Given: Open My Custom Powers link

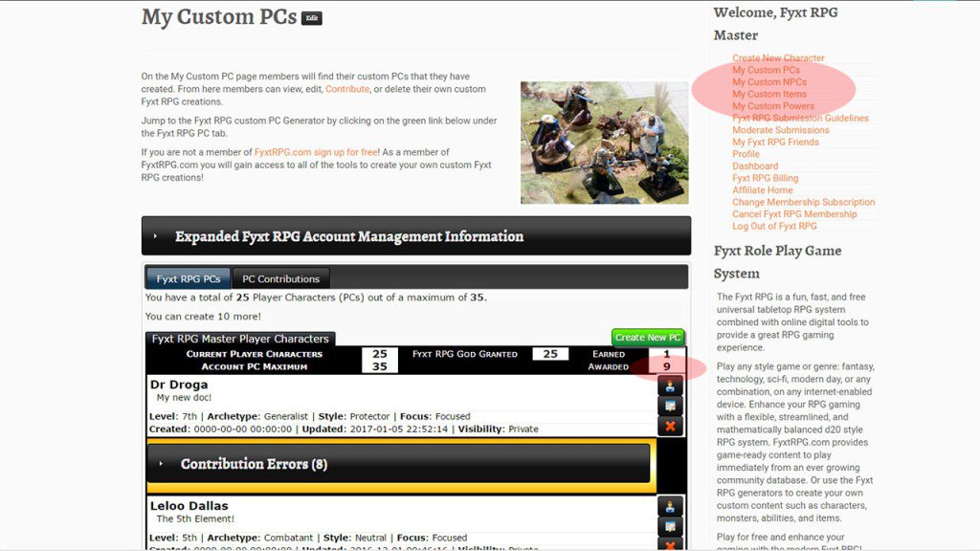Looking at the screenshot, I should tap(773, 105).
